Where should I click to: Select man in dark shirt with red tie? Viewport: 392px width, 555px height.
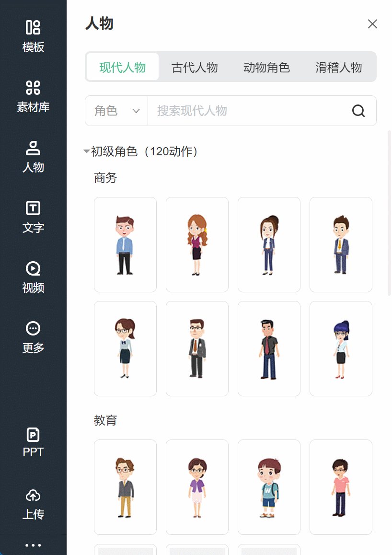tap(269, 348)
